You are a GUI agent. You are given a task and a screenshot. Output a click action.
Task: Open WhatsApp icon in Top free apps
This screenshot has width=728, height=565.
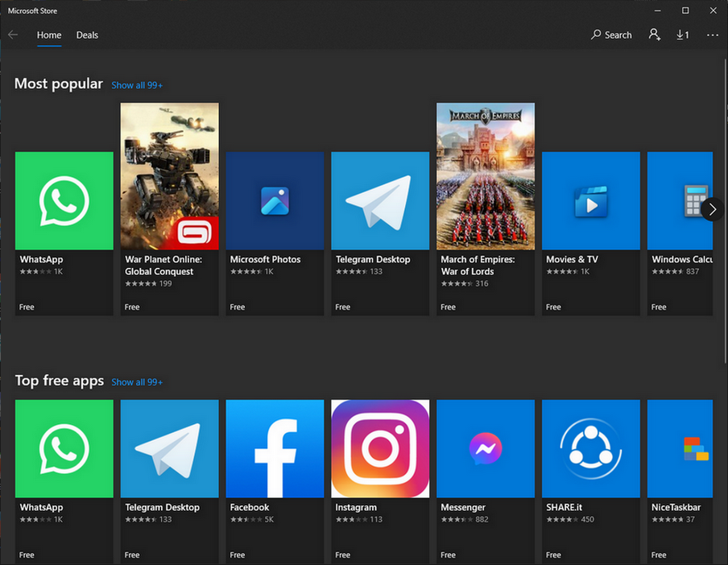tap(64, 448)
